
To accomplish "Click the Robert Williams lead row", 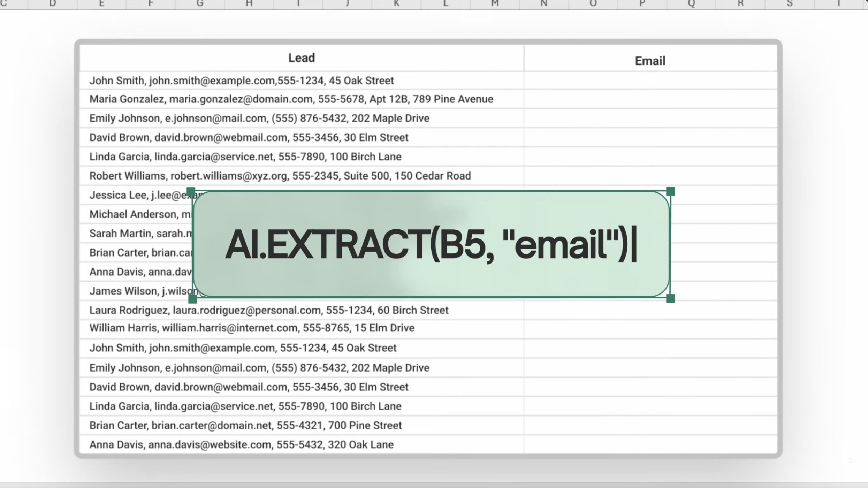I will tap(280, 176).
